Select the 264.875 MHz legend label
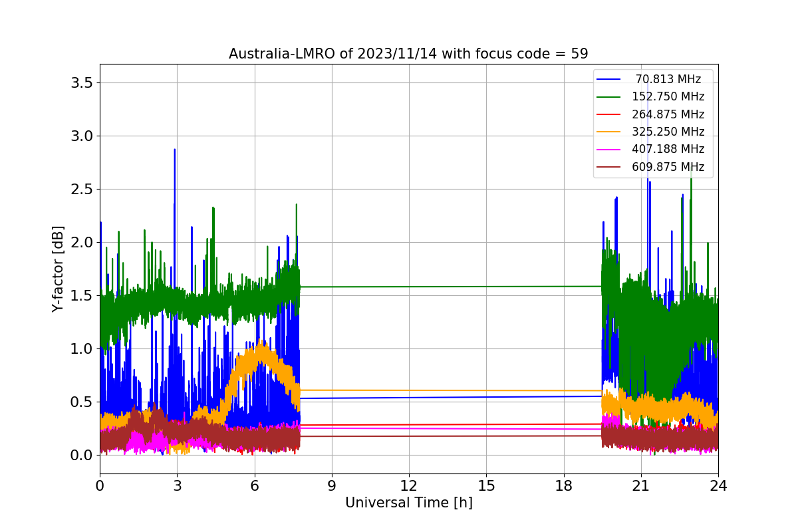Image resolution: width=798 pixels, height=532 pixels. pos(668,114)
